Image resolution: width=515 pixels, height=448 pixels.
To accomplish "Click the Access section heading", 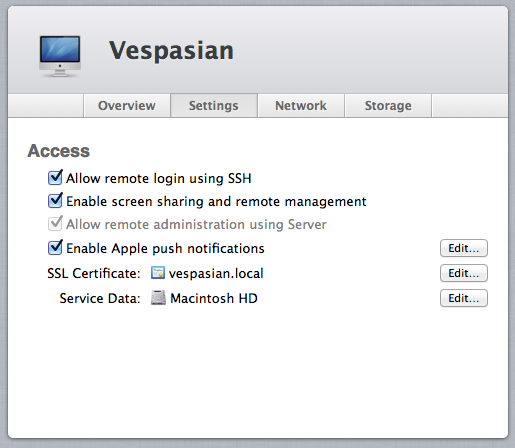I will coord(59,151).
